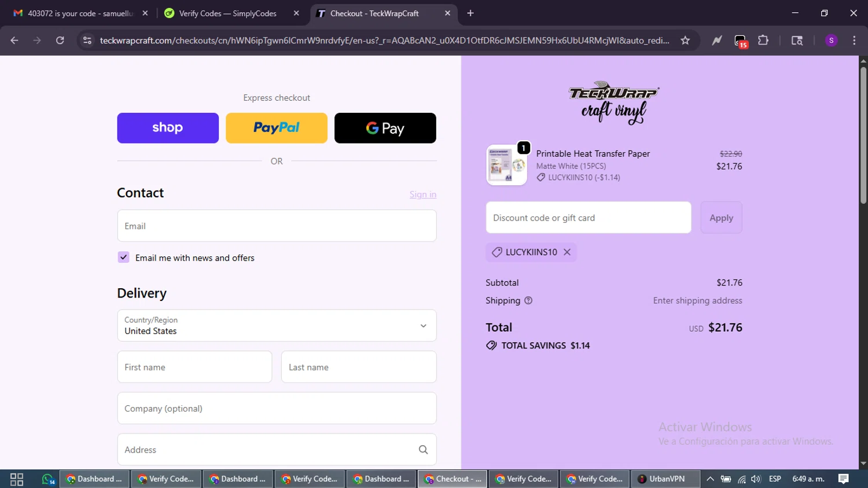Click the Shipping help question icon

528,300
